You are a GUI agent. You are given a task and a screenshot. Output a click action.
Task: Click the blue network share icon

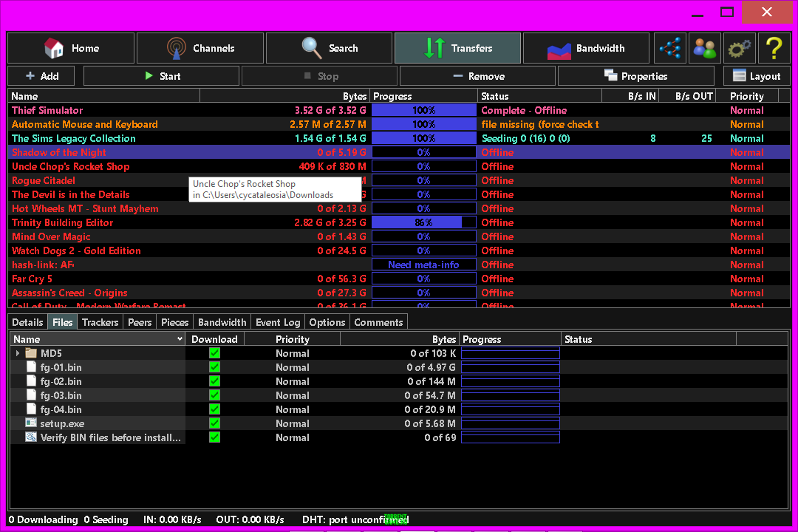click(670, 48)
